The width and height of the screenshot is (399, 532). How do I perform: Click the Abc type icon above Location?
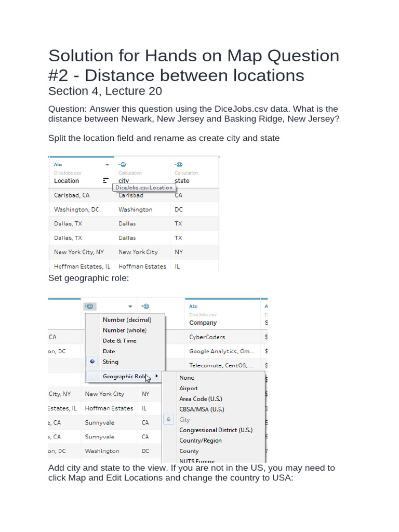pyautogui.click(x=58, y=165)
